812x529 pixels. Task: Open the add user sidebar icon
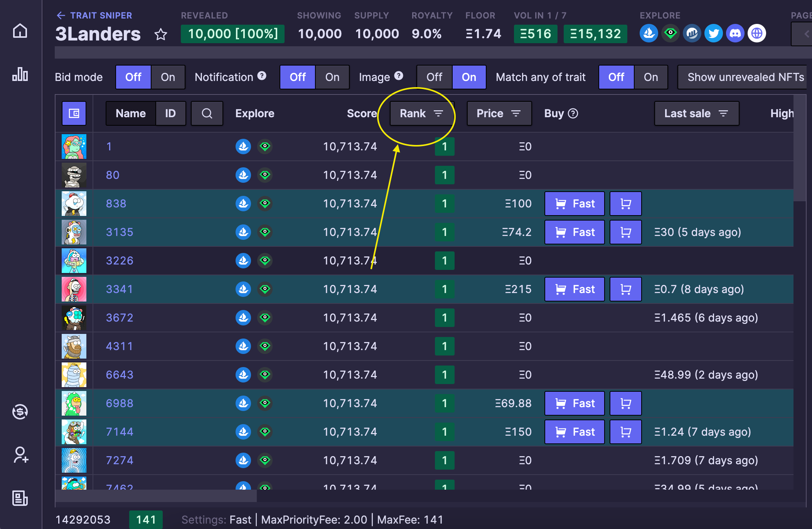click(20, 455)
